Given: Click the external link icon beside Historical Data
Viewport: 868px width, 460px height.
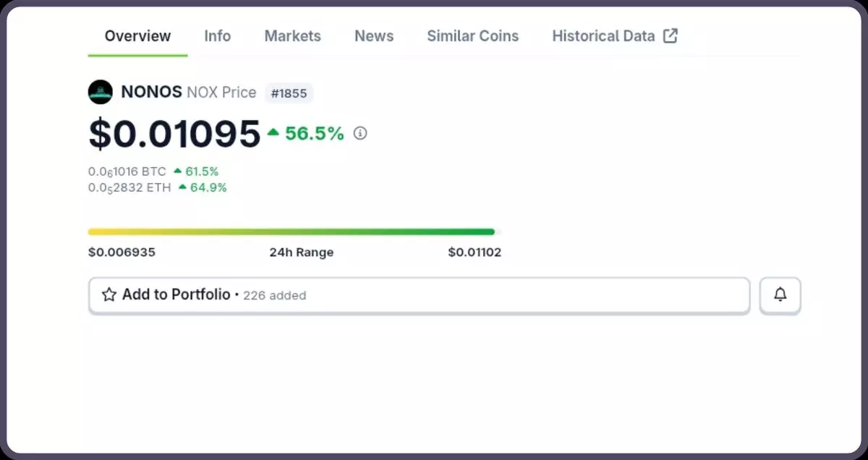Looking at the screenshot, I should [x=671, y=35].
